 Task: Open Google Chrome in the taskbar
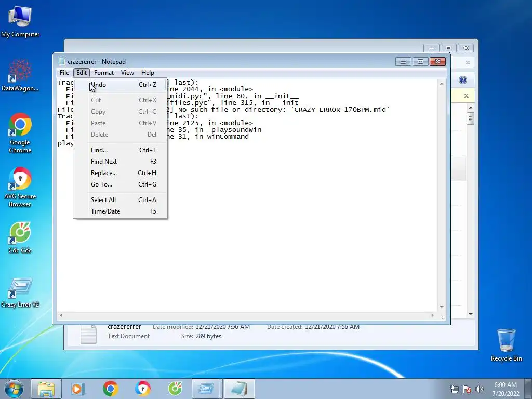click(110, 389)
